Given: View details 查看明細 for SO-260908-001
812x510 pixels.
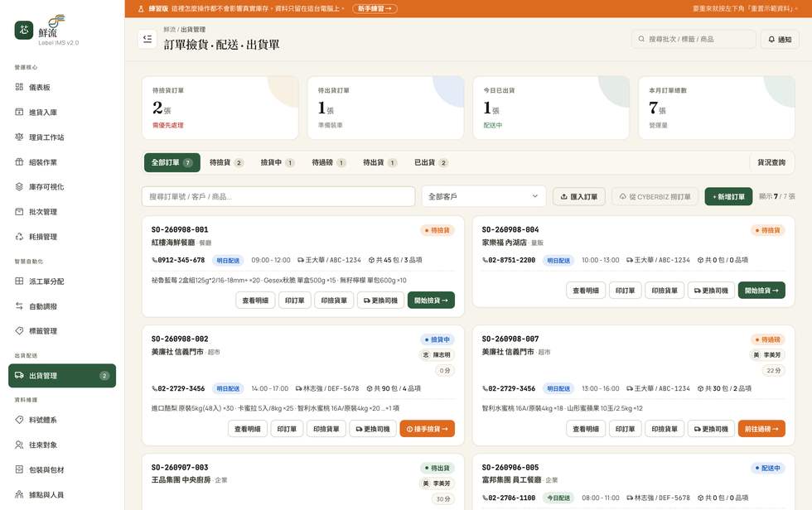Looking at the screenshot, I should click(x=255, y=301).
